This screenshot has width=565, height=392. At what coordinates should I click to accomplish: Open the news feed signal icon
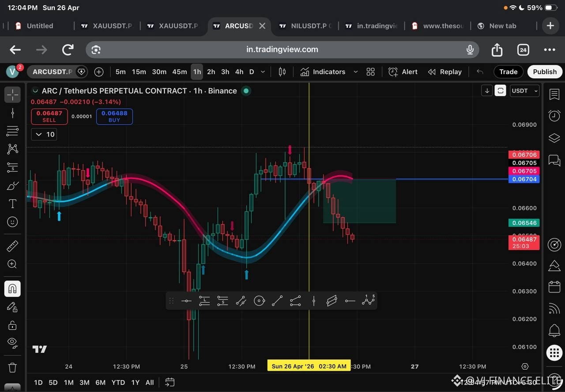pos(554,308)
